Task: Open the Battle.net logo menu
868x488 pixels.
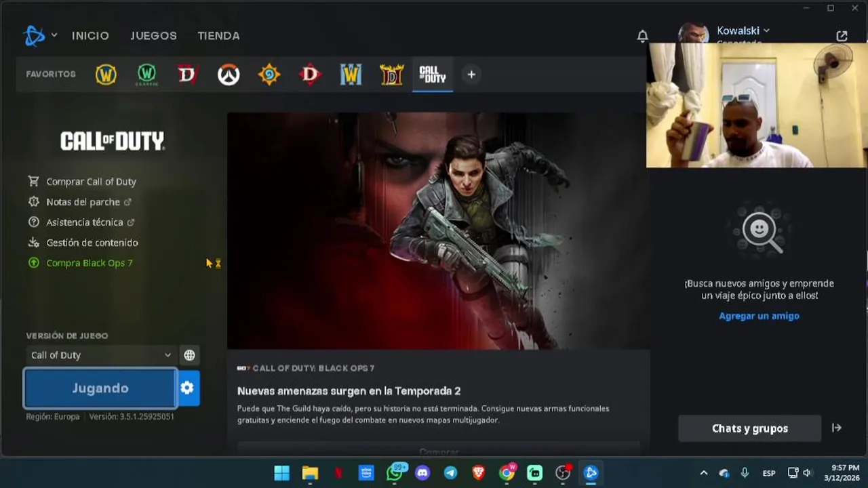Action: [x=34, y=35]
